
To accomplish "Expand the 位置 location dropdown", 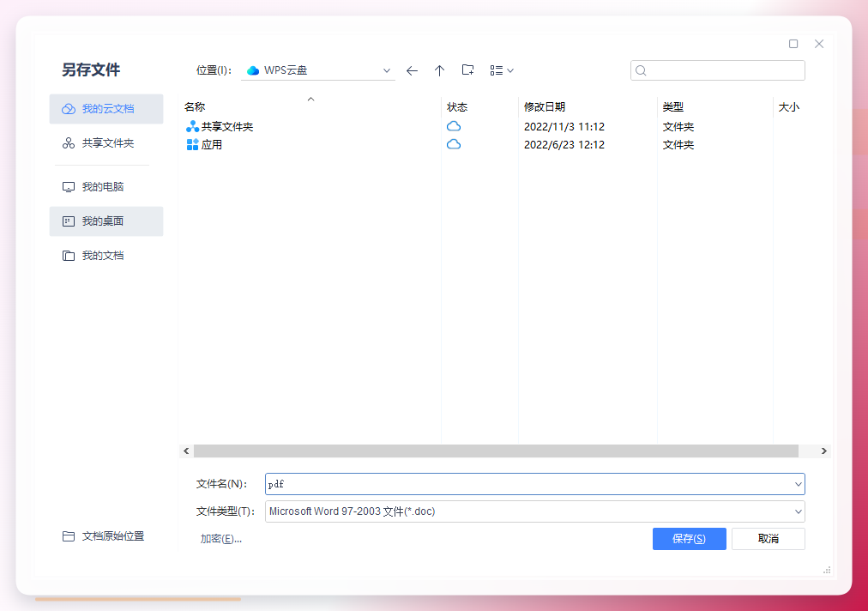I will pyautogui.click(x=386, y=70).
